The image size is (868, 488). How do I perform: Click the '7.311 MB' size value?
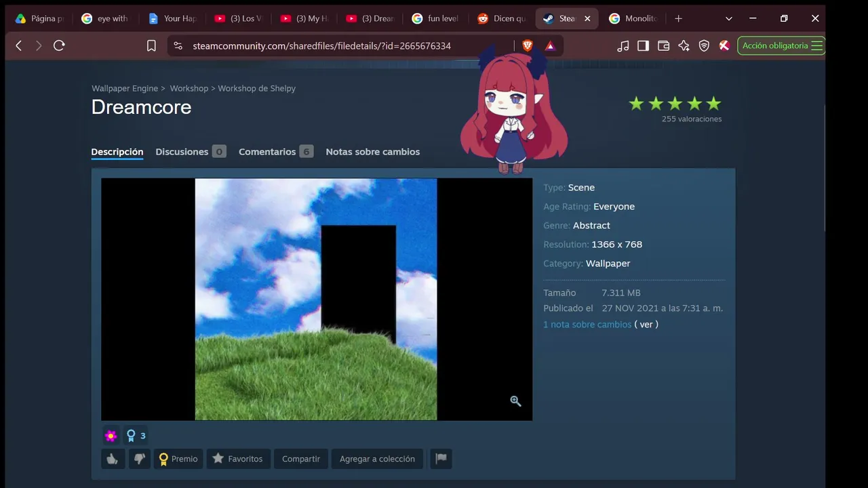pyautogui.click(x=621, y=293)
